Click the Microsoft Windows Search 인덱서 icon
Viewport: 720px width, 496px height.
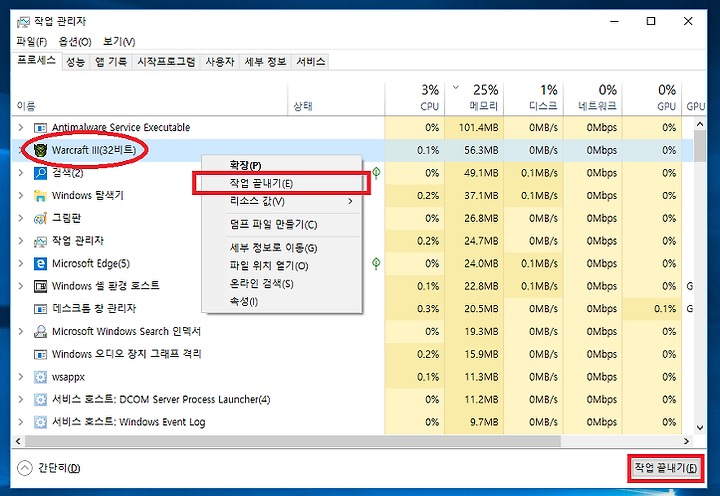pos(40,332)
